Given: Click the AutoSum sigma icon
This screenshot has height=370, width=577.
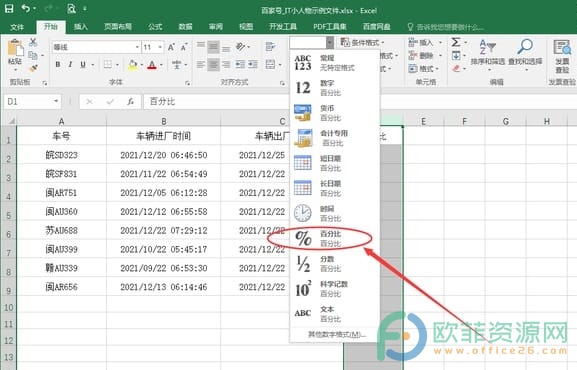Looking at the screenshot, I should pos(456,42).
